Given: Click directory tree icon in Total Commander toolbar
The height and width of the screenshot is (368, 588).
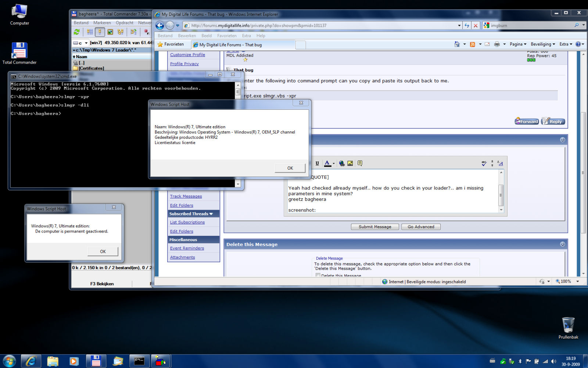Looking at the screenshot, I should (120, 32).
